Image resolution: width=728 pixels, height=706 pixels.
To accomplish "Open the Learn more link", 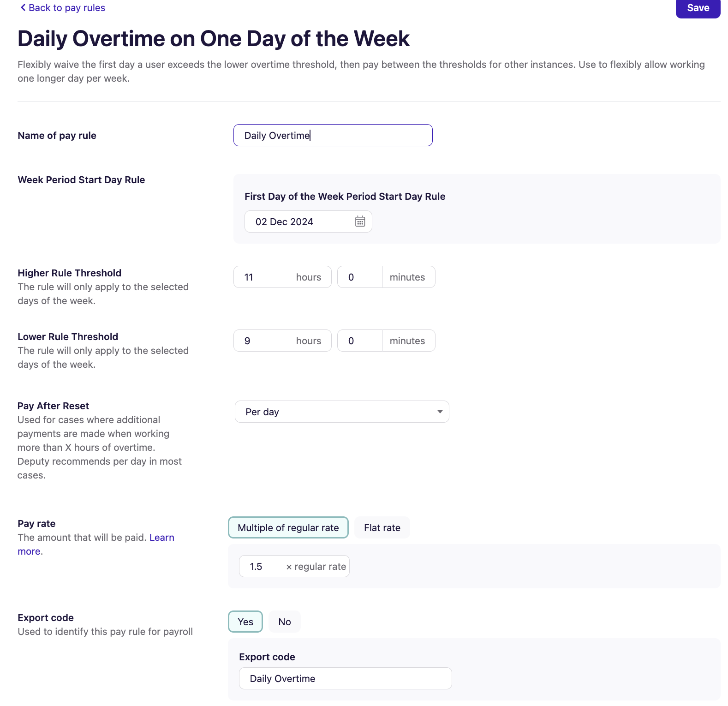I will (x=161, y=538).
